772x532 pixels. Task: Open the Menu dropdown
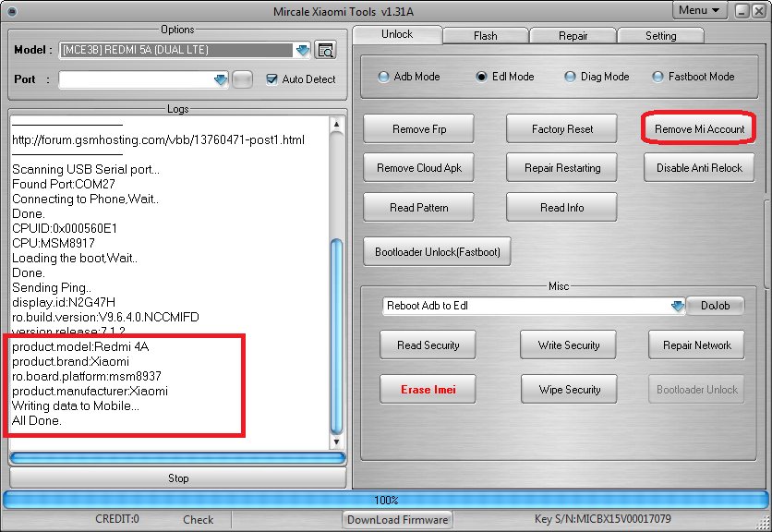pos(699,10)
